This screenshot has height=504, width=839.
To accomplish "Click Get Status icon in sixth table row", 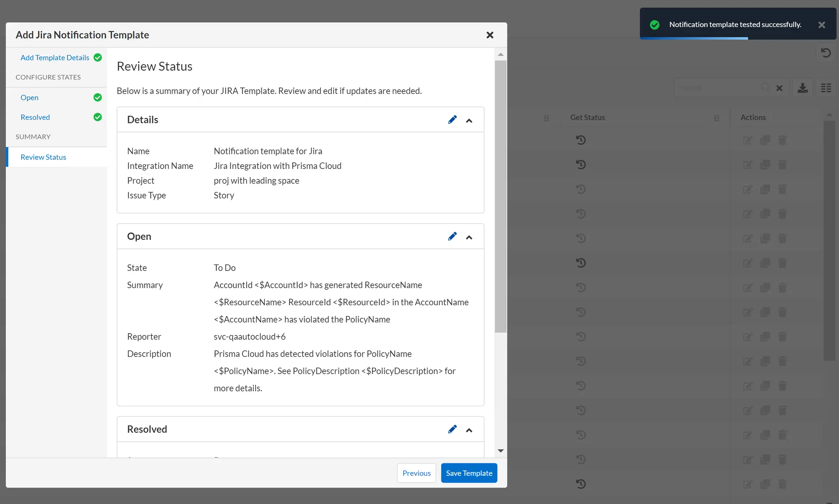I will pos(581,263).
